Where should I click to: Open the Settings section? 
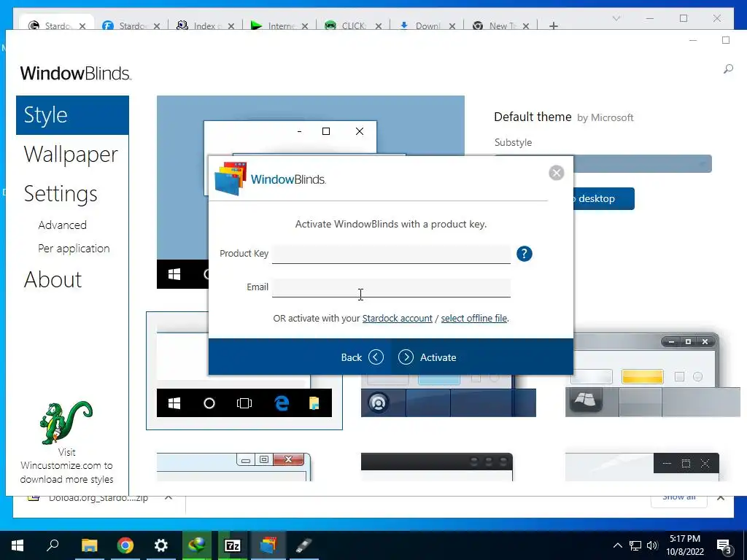coord(61,194)
